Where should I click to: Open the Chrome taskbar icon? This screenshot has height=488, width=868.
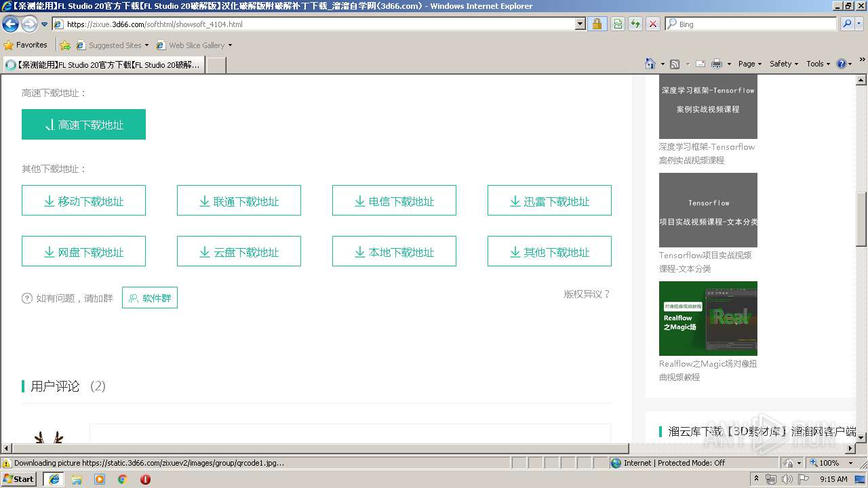pyautogui.click(x=122, y=479)
